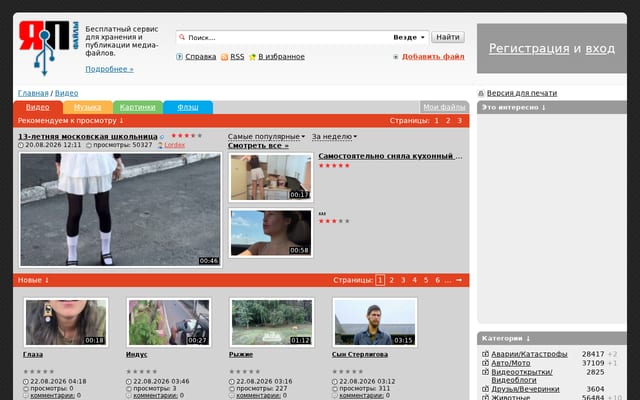The height and width of the screenshot is (400, 640).
Task: Click the В избранное star icon
Action: pos(252,57)
